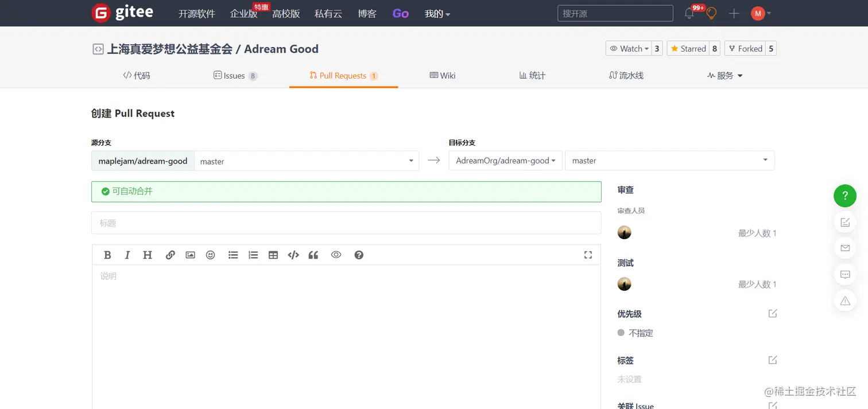Click the orange lightbulb icon
Screen dimensions: 868x409
[711, 13]
